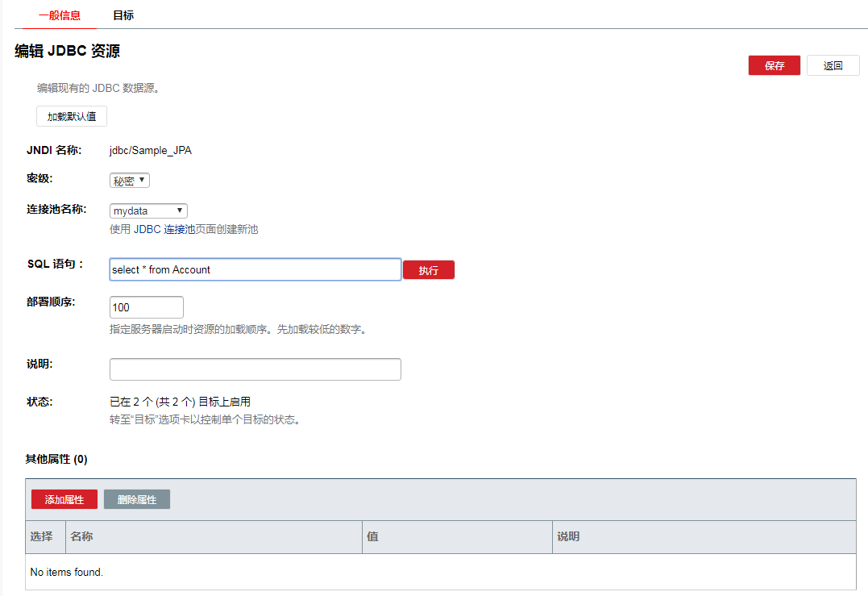Open the 密级 dropdown showing 秘密
The width and height of the screenshot is (868, 596).
click(x=130, y=181)
